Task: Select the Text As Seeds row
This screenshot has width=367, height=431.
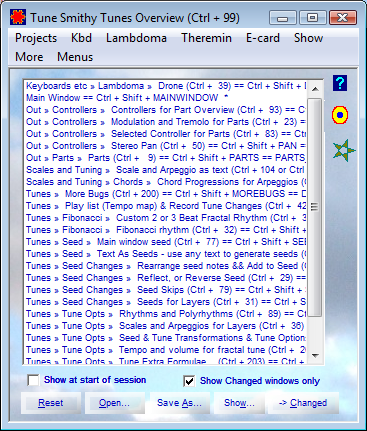Action: point(166,254)
